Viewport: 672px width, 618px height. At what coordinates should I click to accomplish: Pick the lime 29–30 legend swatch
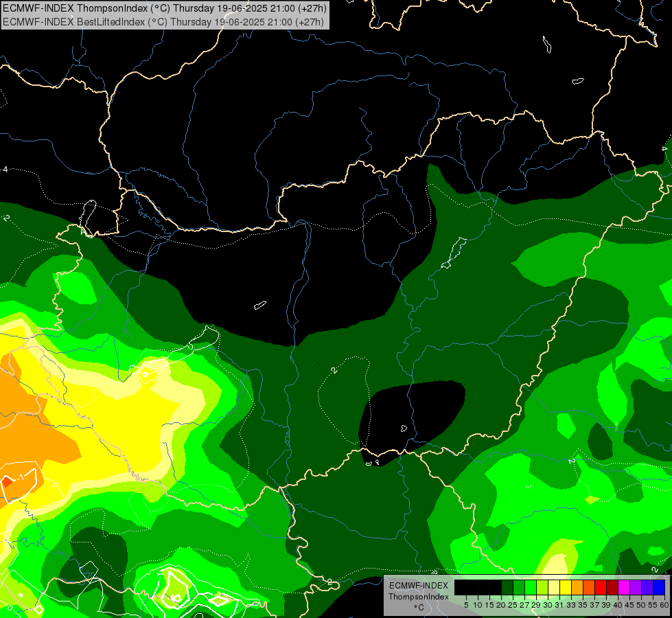tap(542, 587)
